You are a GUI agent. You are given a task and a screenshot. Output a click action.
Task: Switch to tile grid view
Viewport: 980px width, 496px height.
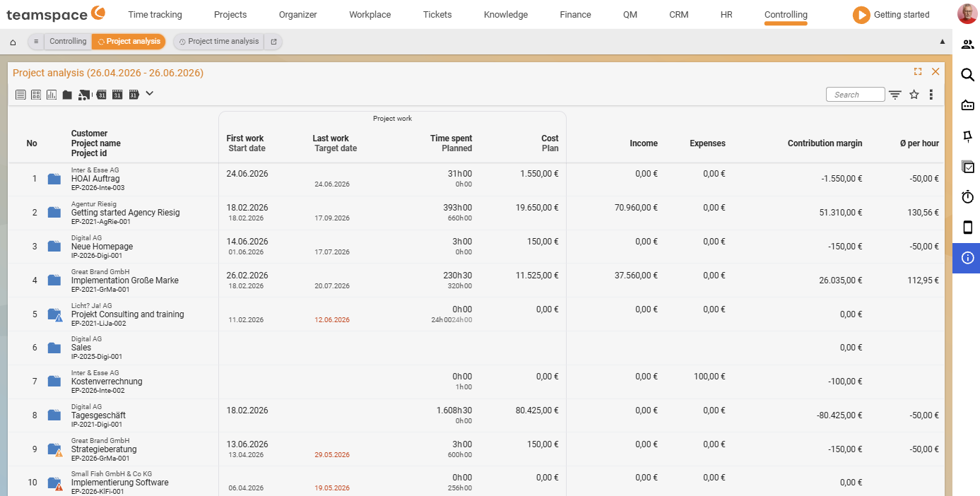point(36,95)
